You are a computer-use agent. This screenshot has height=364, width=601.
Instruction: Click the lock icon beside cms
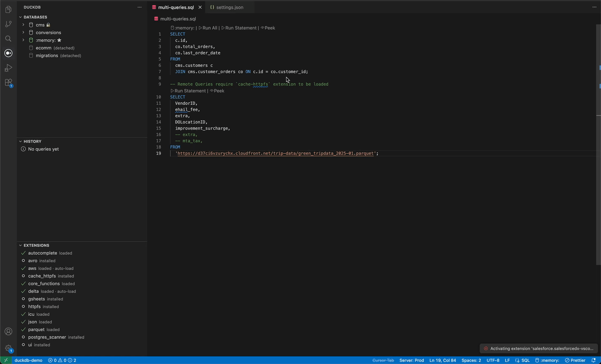click(48, 25)
